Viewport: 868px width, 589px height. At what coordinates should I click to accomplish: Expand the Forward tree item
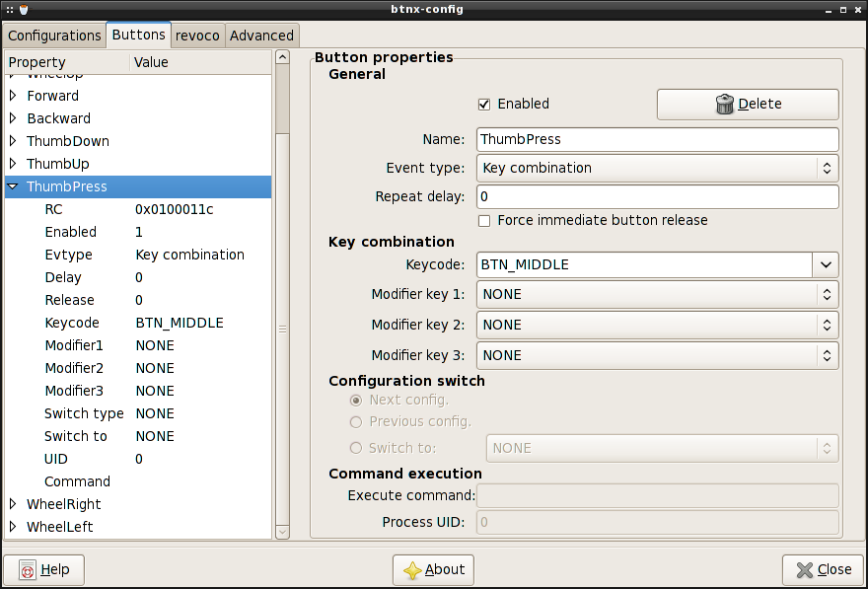coord(13,96)
